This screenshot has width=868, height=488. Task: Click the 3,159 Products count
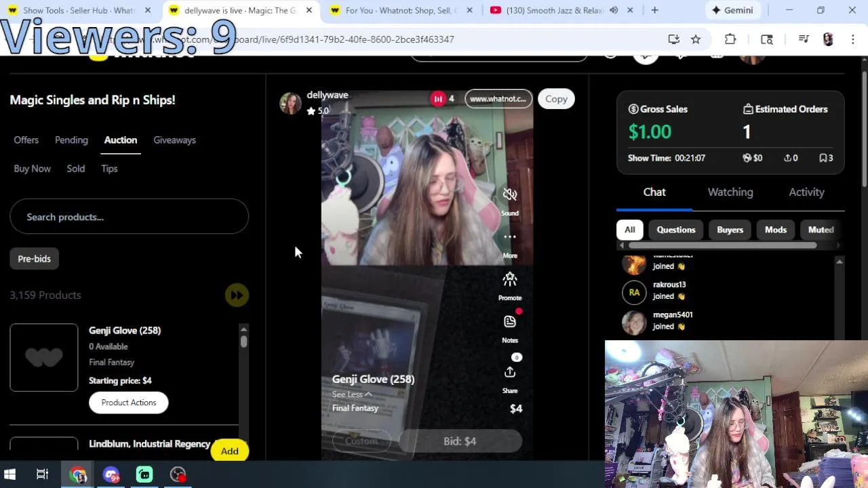click(45, 295)
